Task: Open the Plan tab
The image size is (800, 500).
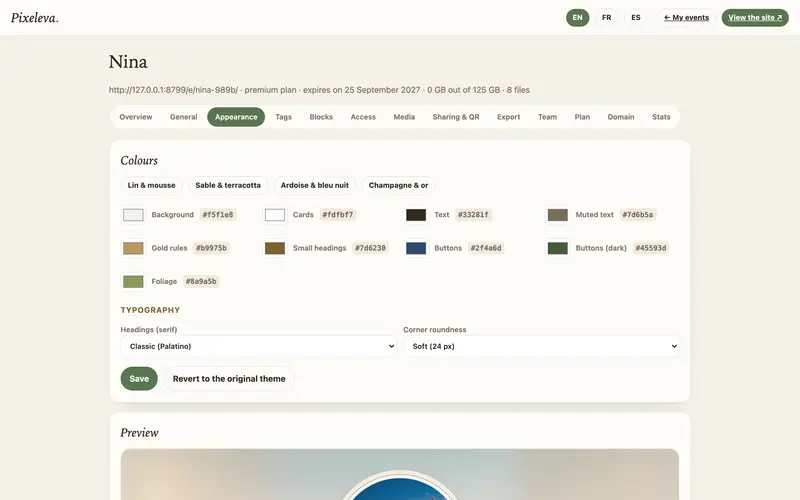Action: [582, 117]
